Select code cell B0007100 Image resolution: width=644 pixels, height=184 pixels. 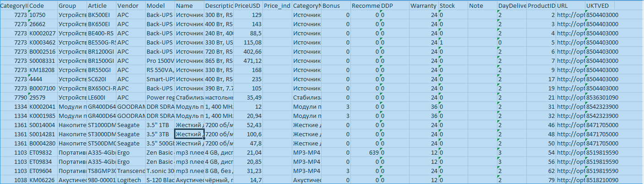point(43,89)
